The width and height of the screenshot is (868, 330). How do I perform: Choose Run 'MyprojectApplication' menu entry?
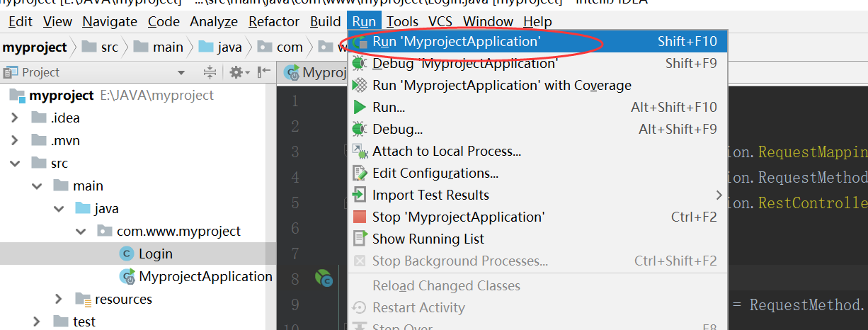tap(538, 42)
